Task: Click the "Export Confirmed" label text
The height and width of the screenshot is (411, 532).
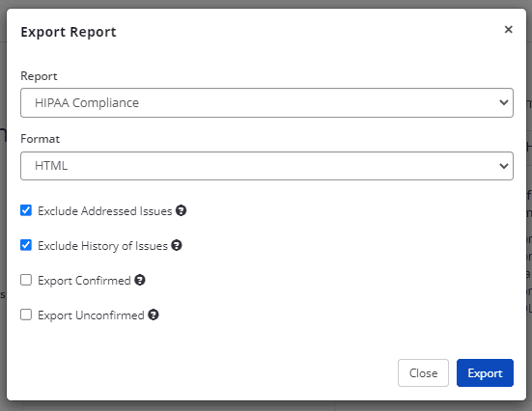Action: pos(84,281)
